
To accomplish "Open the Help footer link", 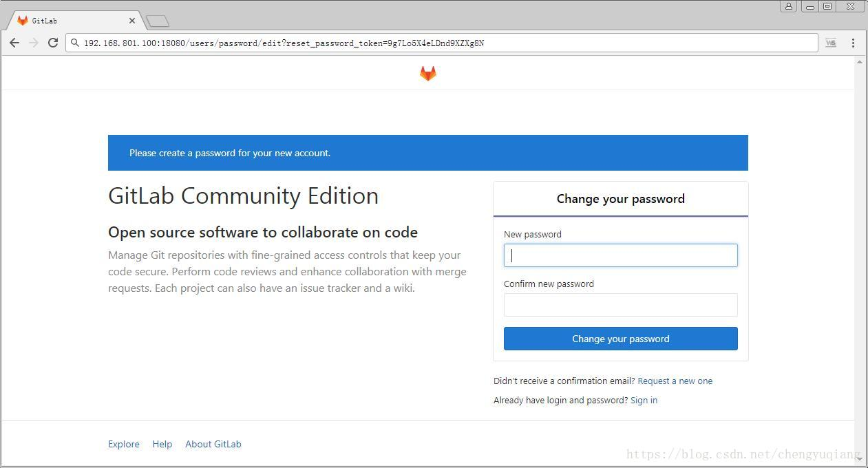I will [x=162, y=444].
